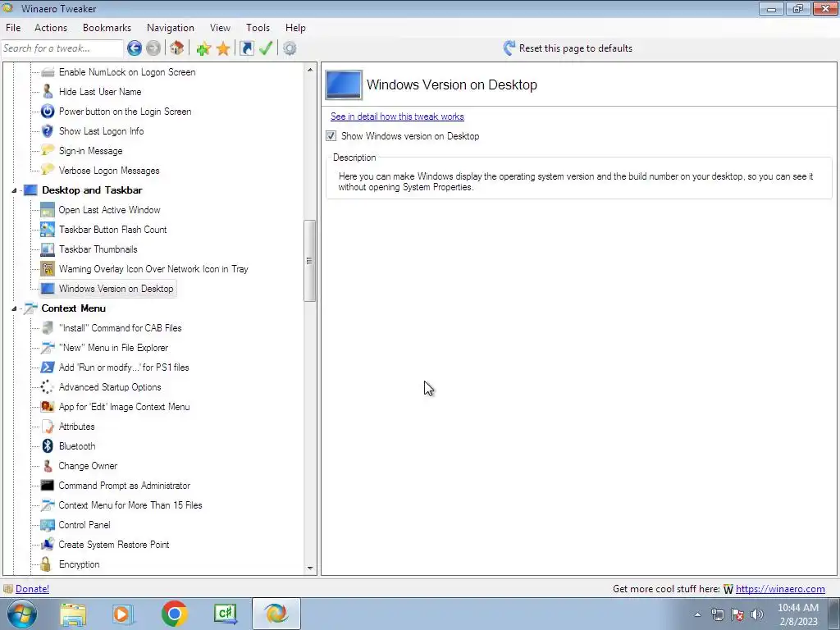The width and height of the screenshot is (840, 630).
Task: Select Enable NumLock on Logon Screen
Action: [127, 72]
